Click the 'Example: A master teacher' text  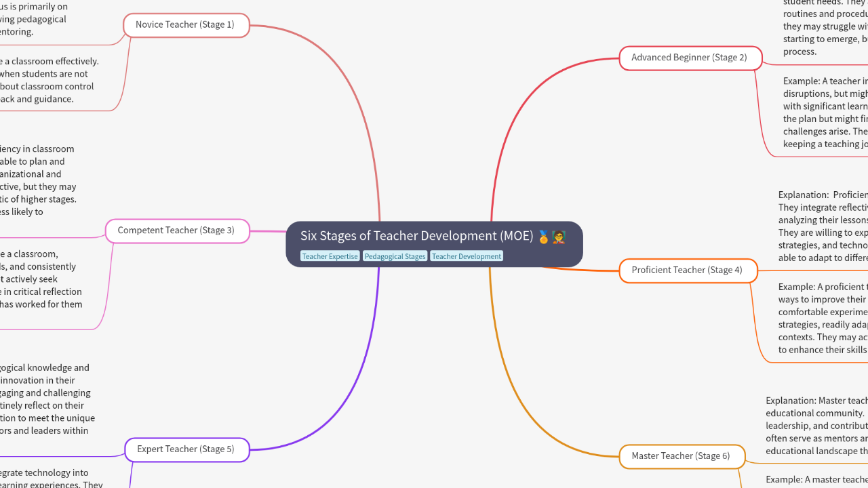(x=816, y=480)
